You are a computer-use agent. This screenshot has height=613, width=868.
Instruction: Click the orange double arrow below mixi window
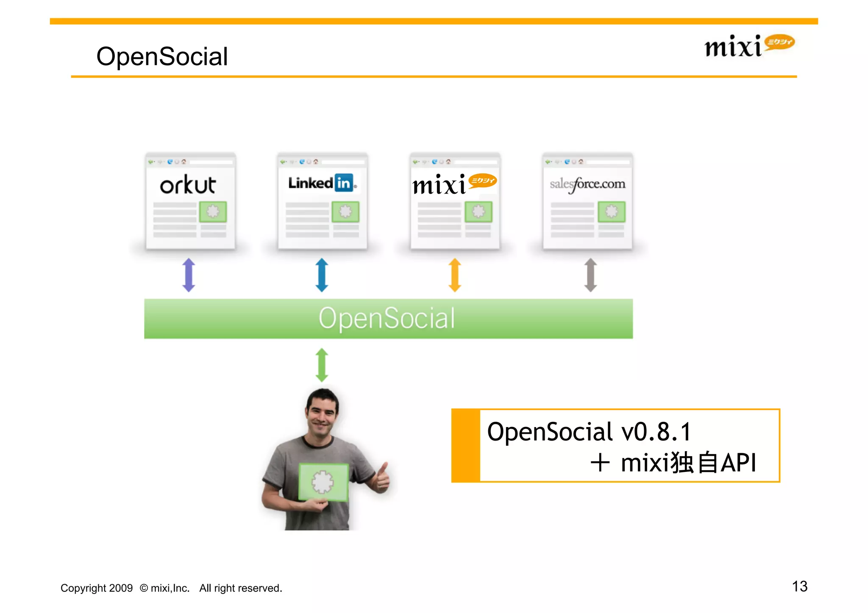coord(455,275)
